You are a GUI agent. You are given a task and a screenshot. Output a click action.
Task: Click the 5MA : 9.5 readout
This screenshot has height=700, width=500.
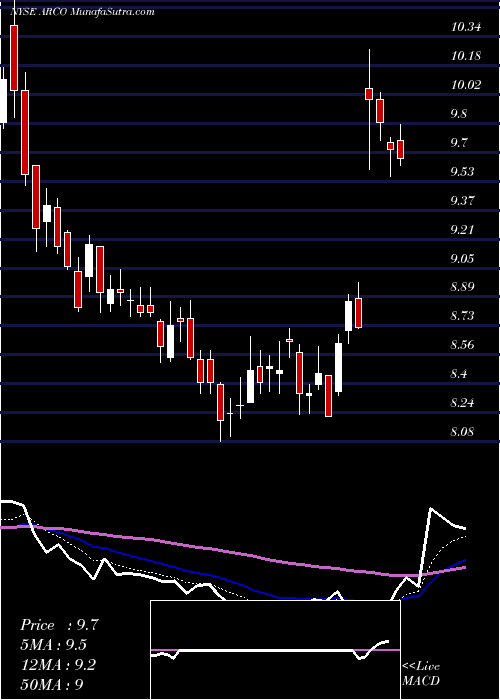(x=54, y=645)
